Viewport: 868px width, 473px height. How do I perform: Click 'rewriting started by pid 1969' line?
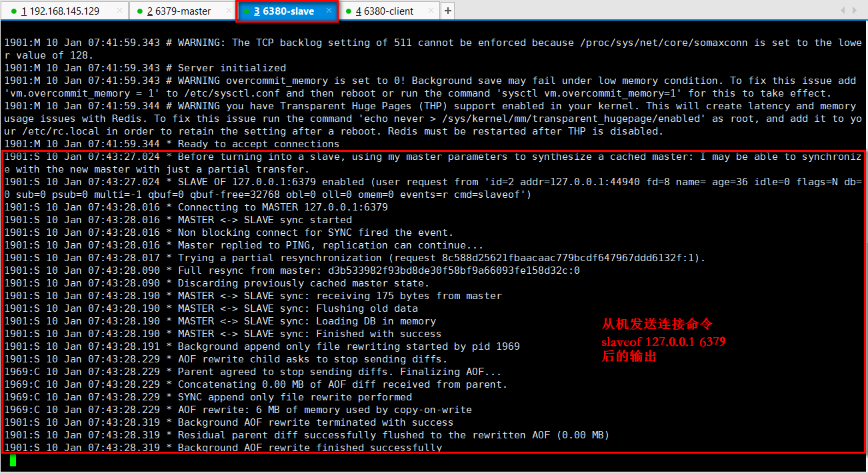point(262,346)
